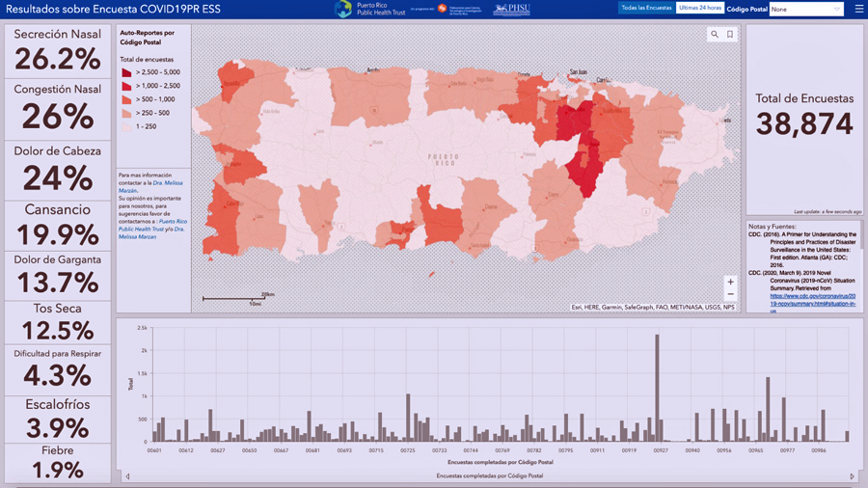
Task: Zoom in on the map with plus
Action: point(730,283)
